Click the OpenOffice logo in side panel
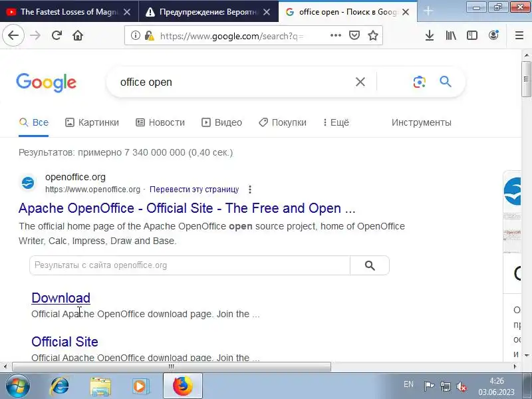This screenshot has width=532, height=399. pyautogui.click(x=512, y=191)
